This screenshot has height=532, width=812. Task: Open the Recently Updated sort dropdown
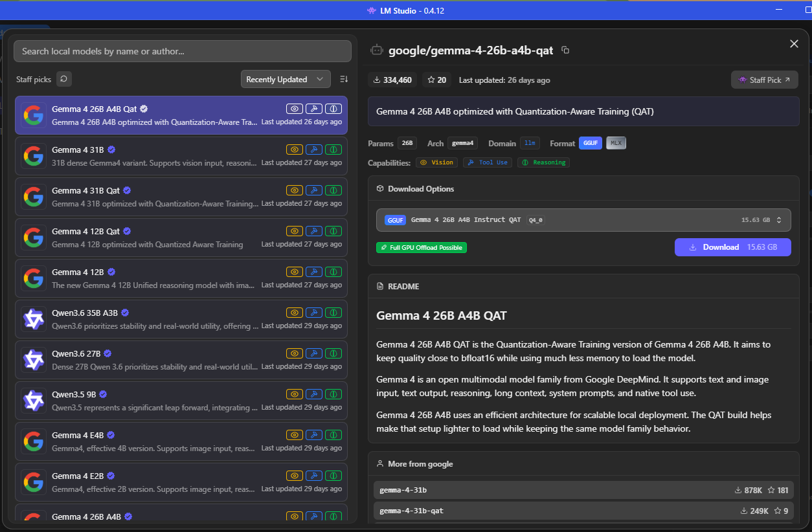[x=286, y=79]
